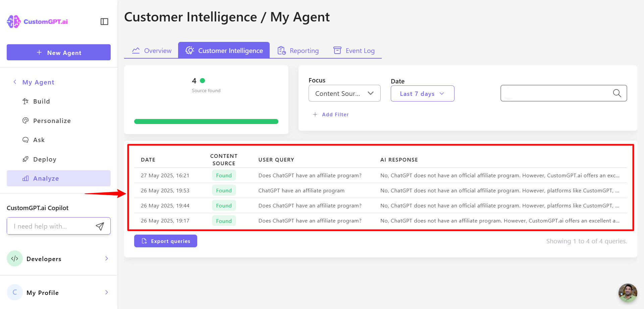The height and width of the screenshot is (309, 644).
Task: Click the Build crane icon
Action: [25, 101]
